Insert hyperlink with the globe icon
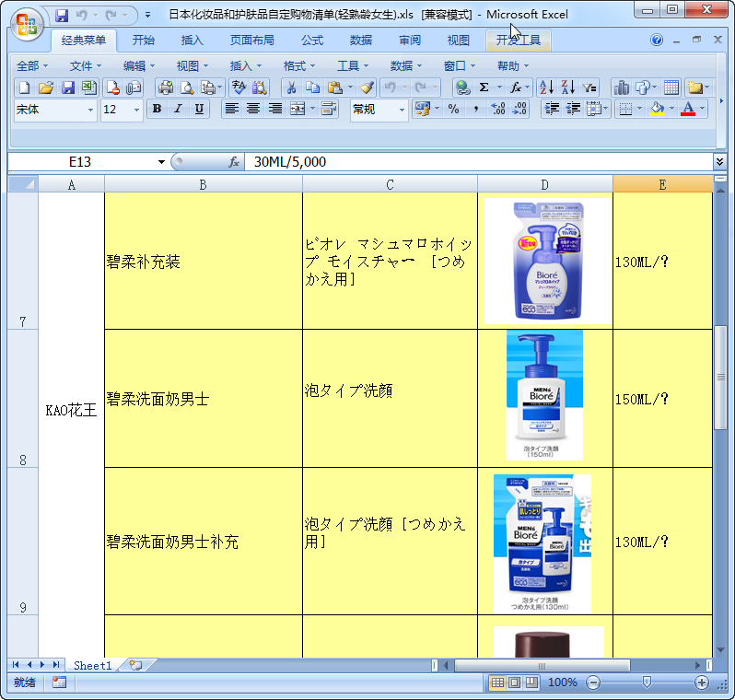The height and width of the screenshot is (700, 735). [462, 87]
